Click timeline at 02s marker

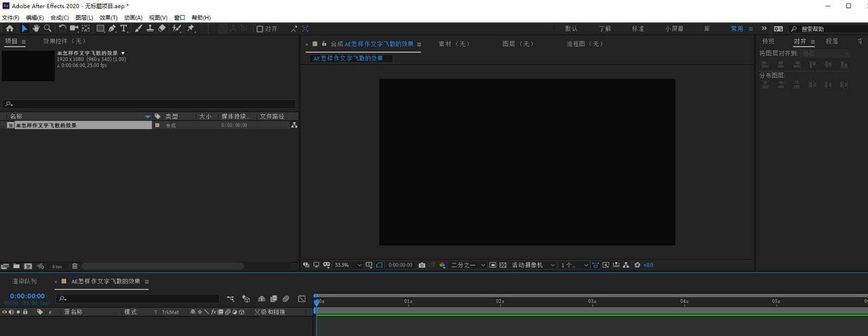point(500,301)
